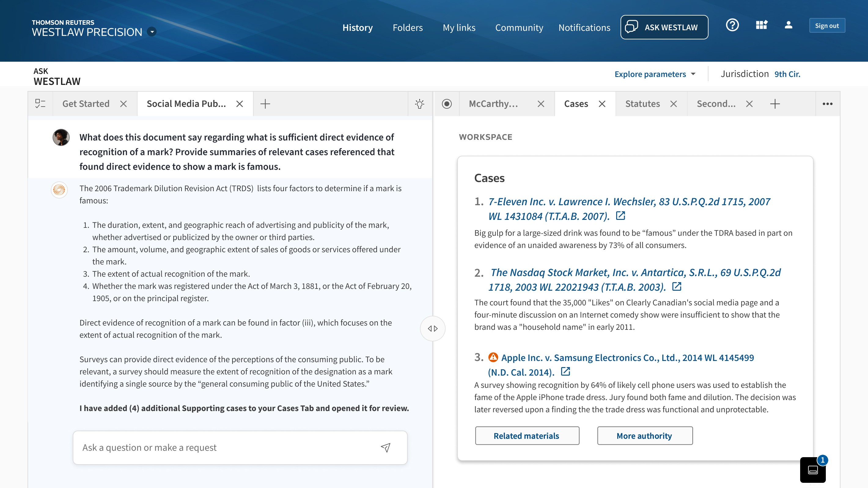Viewport: 868px width, 488px height.
Task: Toggle the workspace record radio button
Action: point(447,104)
